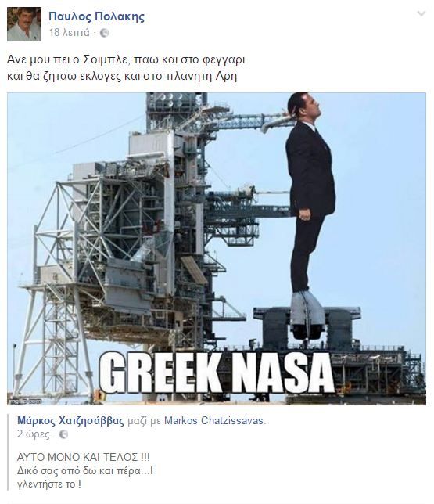Open the 2 ώρες shared post timestamp
Screen dimensions: 434x504
[34, 434]
